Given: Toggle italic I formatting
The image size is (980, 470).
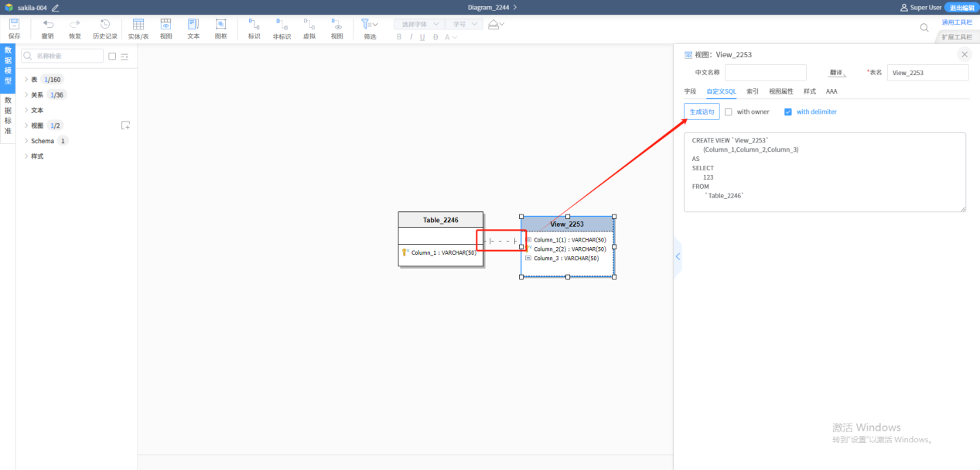Looking at the screenshot, I should pyautogui.click(x=411, y=36).
